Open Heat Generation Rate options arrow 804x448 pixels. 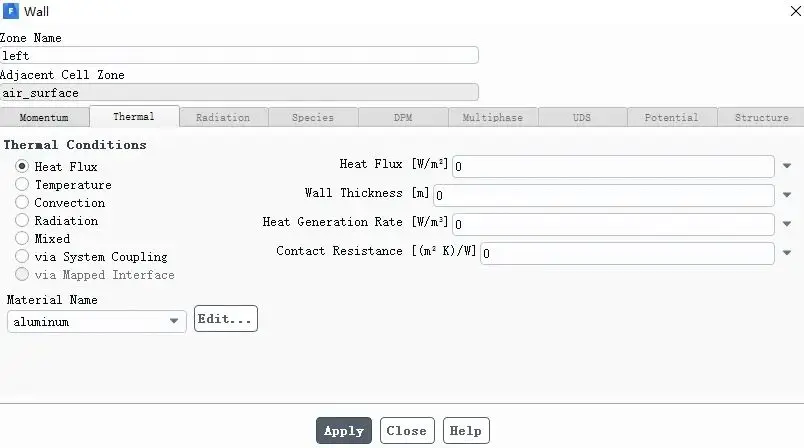787,224
